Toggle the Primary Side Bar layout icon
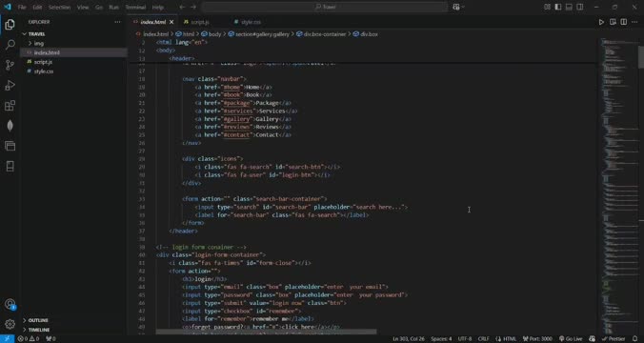 [x=557, y=7]
